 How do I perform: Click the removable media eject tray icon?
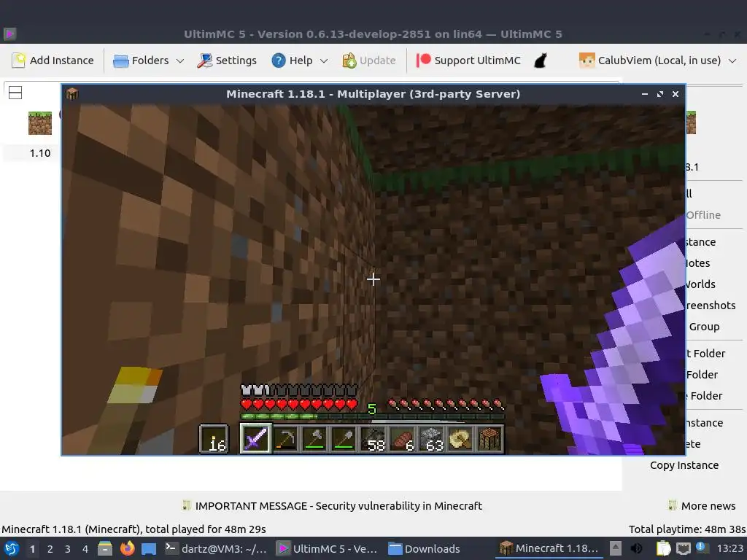[x=616, y=548]
